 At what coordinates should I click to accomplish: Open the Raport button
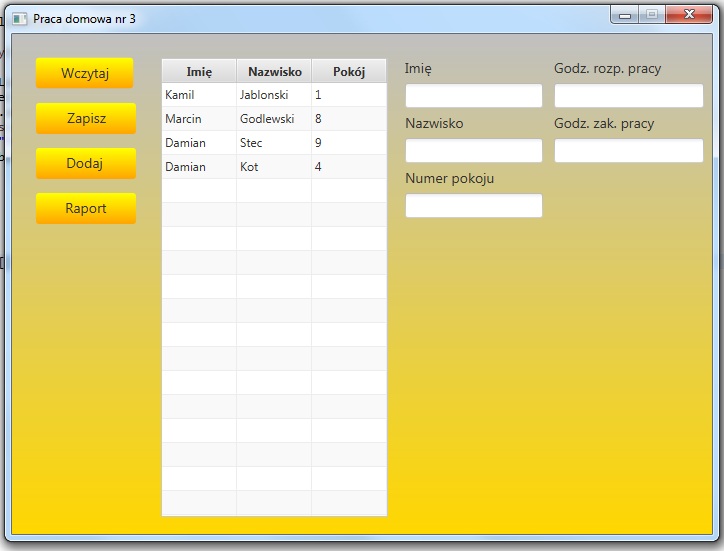(x=85, y=209)
